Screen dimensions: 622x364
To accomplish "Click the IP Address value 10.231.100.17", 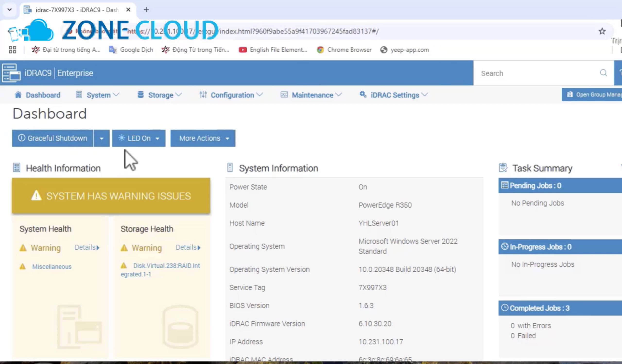I will pos(380,342).
